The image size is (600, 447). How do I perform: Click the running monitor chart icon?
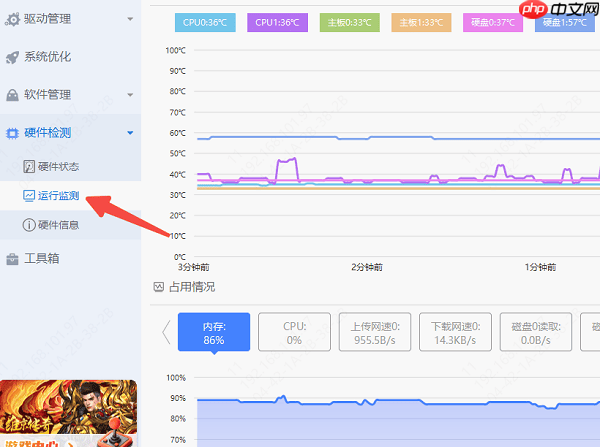29,196
